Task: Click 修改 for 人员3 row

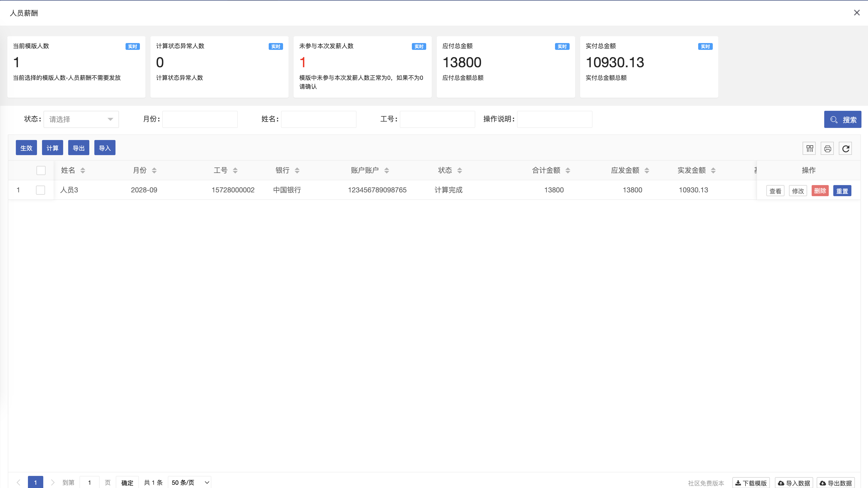Action: 798,191
